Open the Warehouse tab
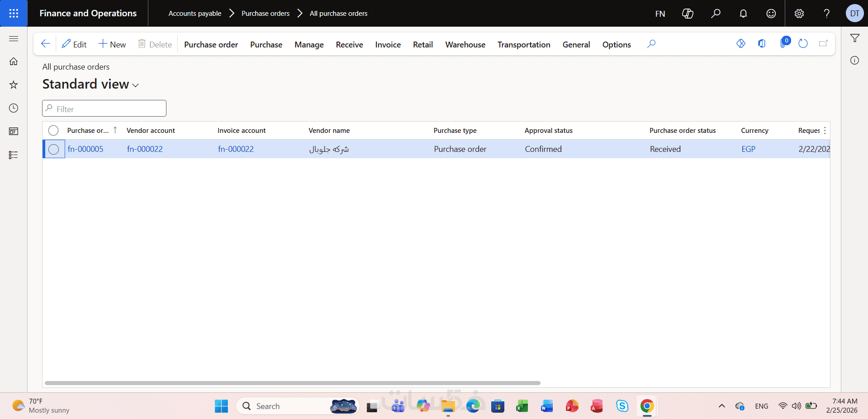The height and width of the screenshot is (419, 868). point(465,44)
